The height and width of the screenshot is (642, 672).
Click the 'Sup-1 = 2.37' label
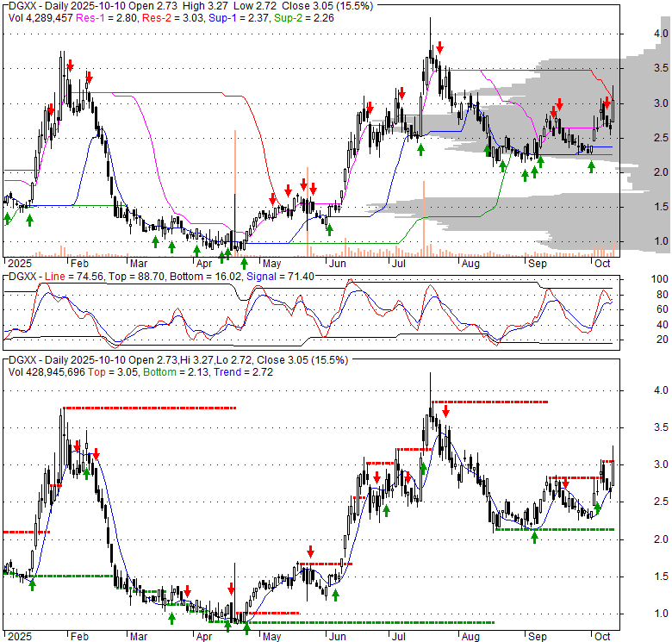(239, 18)
